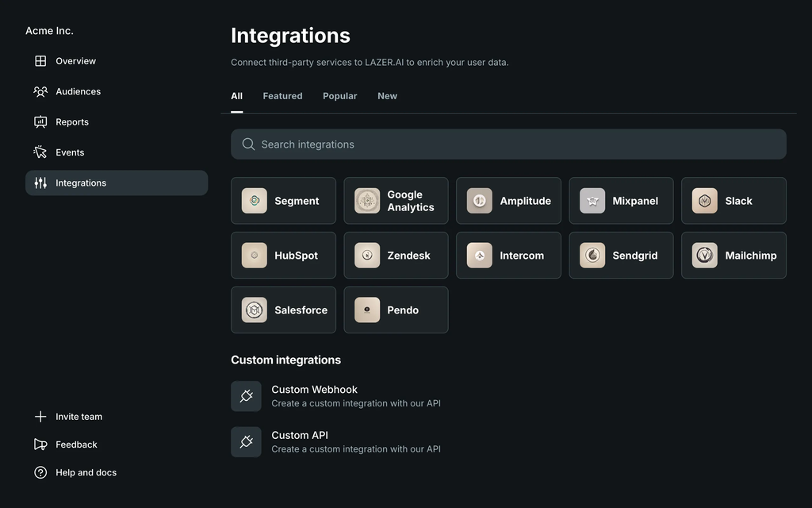Focus the Search integrations field
The image size is (812, 508).
click(508, 144)
